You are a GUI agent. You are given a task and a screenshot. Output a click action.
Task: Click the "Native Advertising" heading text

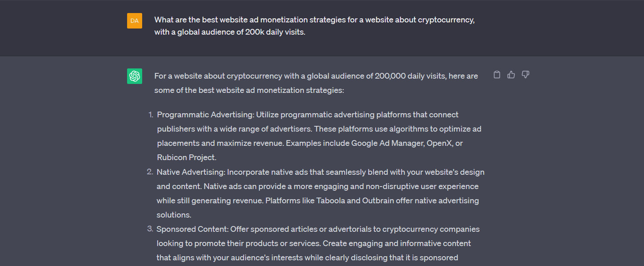click(190, 172)
